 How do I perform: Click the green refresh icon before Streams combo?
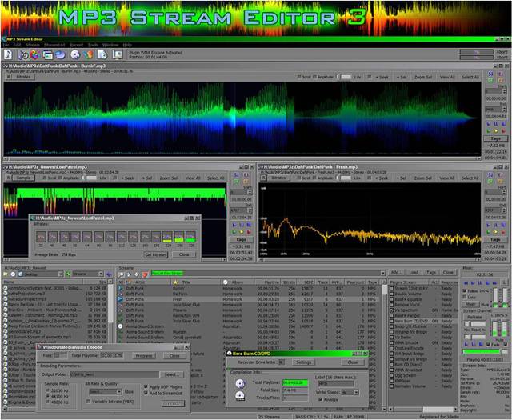tap(68, 274)
